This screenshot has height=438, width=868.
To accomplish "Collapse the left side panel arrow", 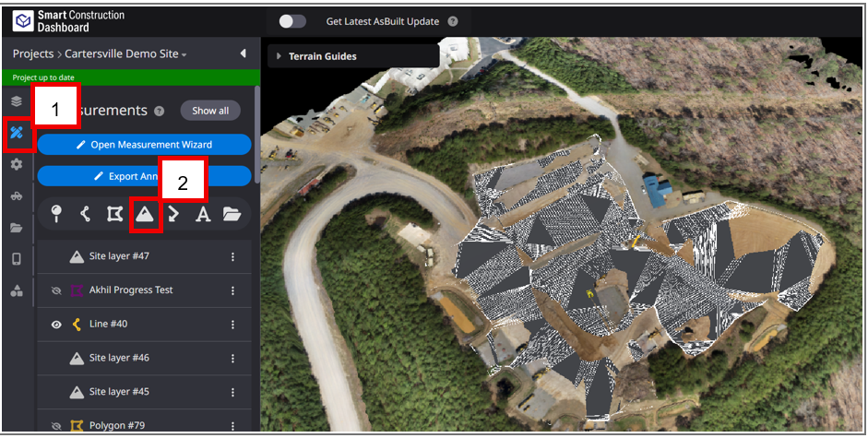I will tap(243, 53).
